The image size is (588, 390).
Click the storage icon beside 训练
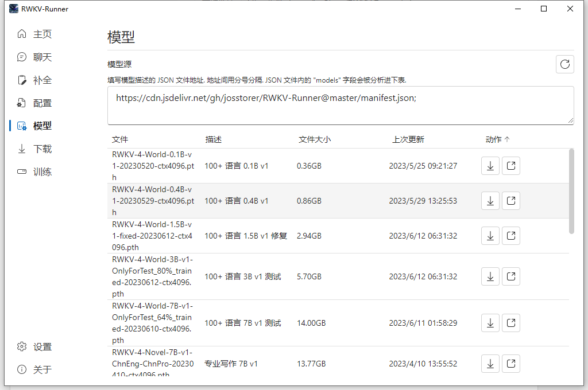point(22,171)
